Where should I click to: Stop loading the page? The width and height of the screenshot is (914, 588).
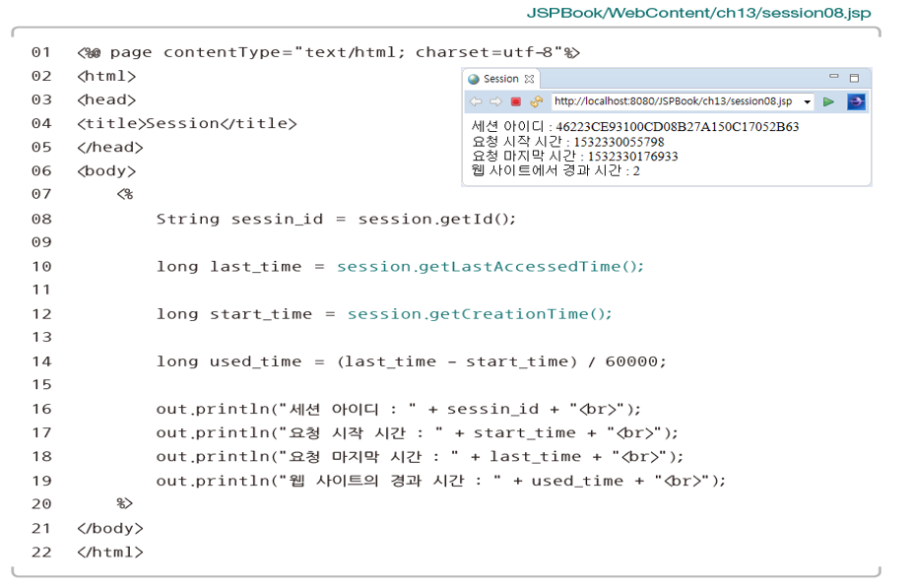[x=515, y=101]
